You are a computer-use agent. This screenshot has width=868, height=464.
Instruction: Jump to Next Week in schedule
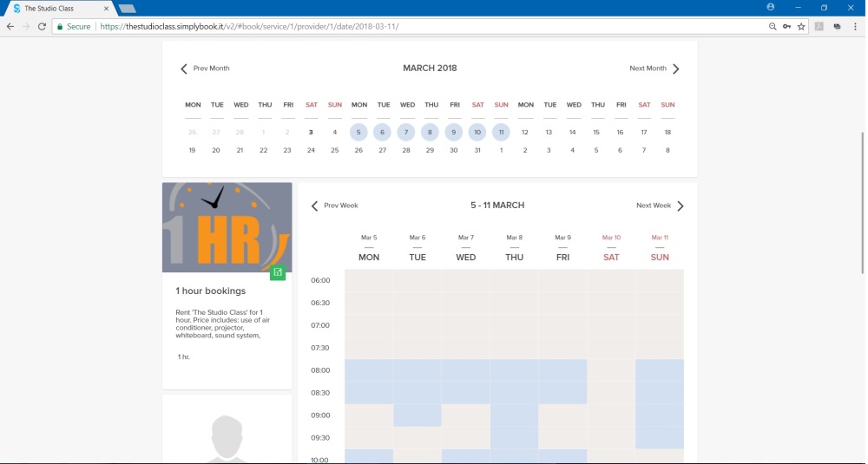tap(660, 206)
